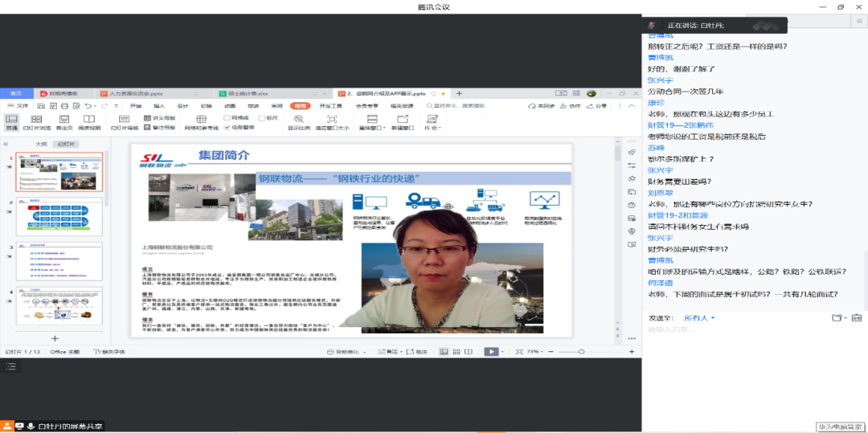
Task: Uncheck the 任务窗格 task pane checkbox
Action: [227, 127]
